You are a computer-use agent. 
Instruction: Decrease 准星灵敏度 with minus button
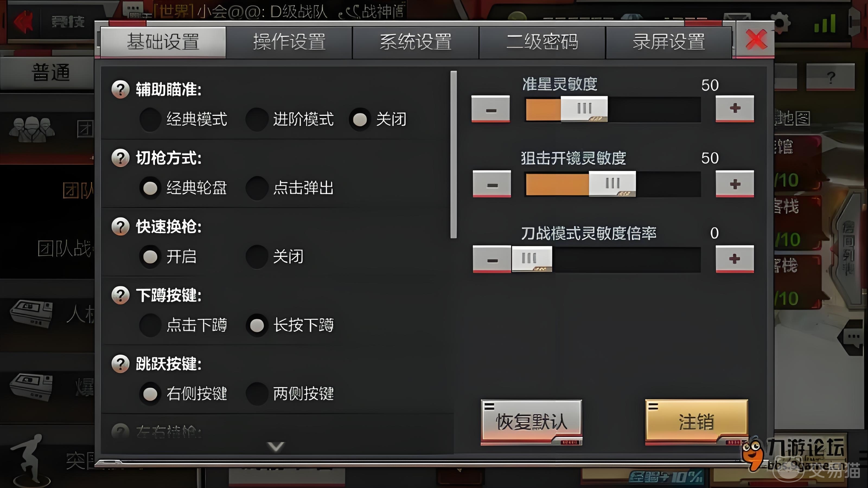(x=491, y=109)
